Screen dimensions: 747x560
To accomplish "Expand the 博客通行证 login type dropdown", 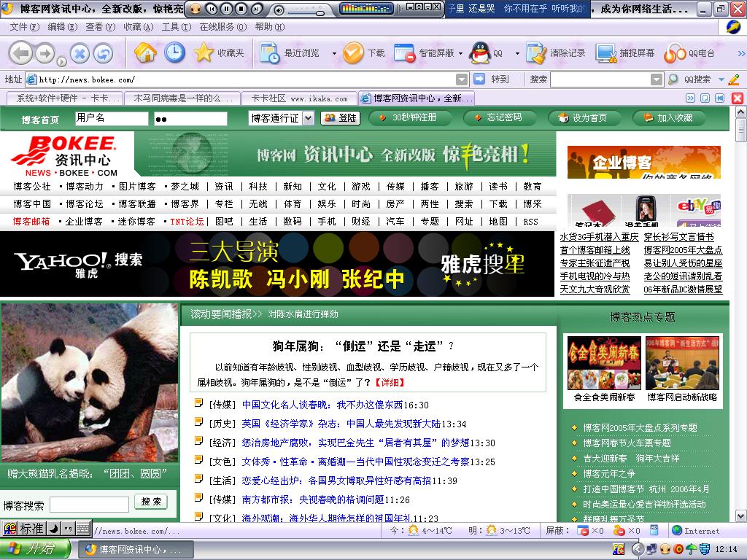I will click(x=307, y=118).
